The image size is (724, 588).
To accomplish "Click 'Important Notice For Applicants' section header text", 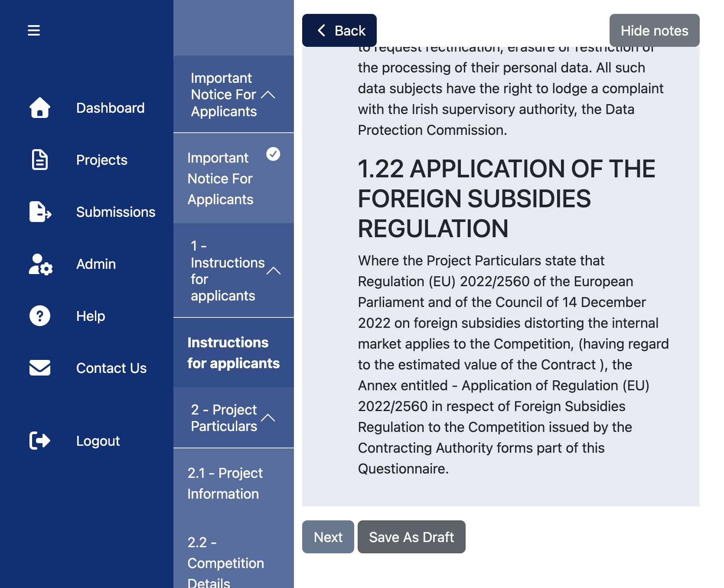I will click(x=224, y=95).
